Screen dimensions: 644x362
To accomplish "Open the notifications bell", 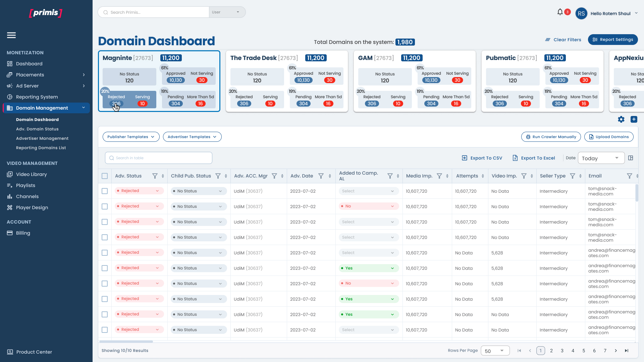I will point(560,12).
